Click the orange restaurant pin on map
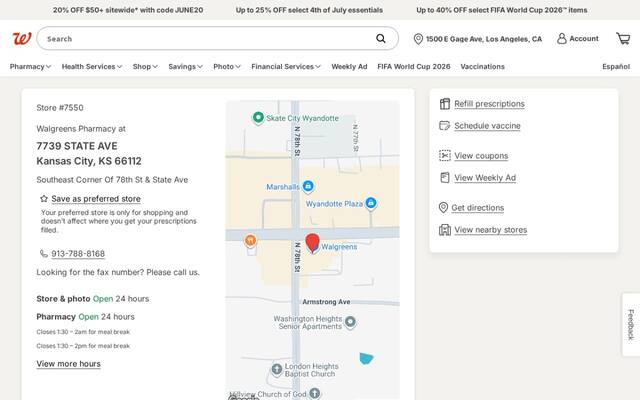This screenshot has height=400, width=640. coord(251,240)
